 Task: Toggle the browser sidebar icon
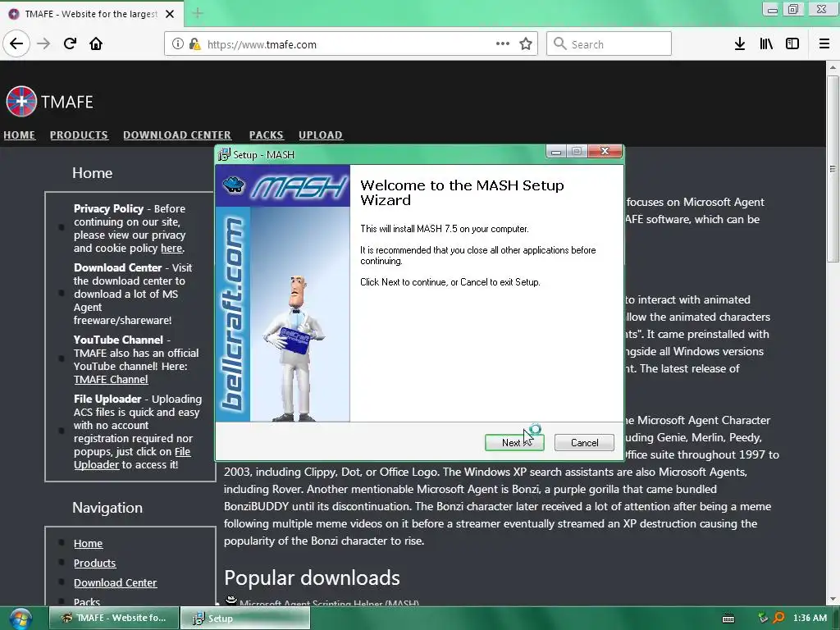(x=792, y=44)
